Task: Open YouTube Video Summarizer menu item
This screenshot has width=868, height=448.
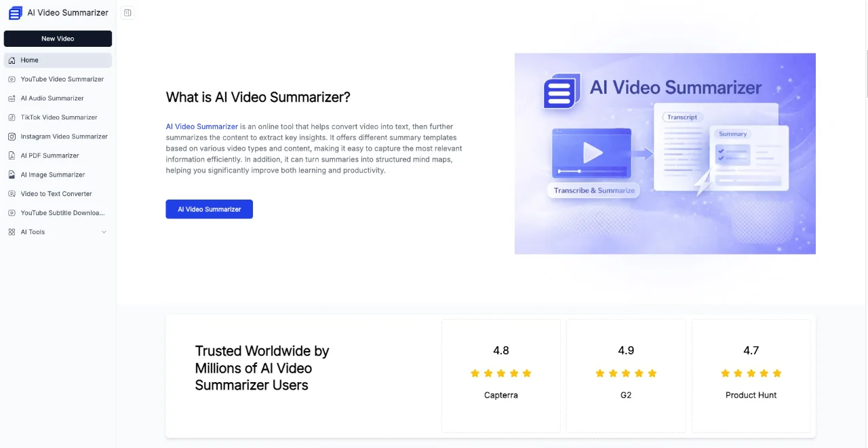Action: pyautogui.click(x=58, y=79)
